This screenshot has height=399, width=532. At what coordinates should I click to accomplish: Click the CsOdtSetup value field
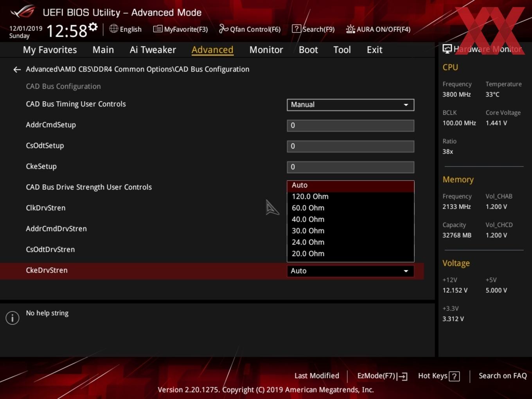point(350,146)
